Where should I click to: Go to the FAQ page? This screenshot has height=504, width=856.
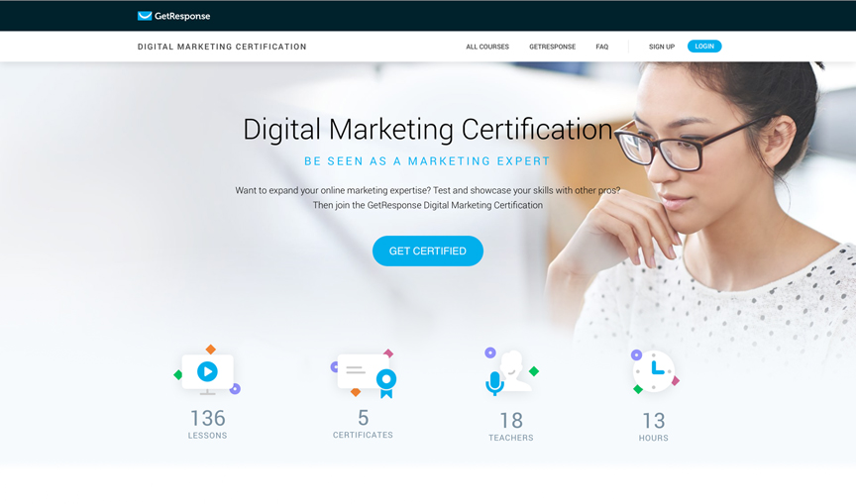[601, 47]
